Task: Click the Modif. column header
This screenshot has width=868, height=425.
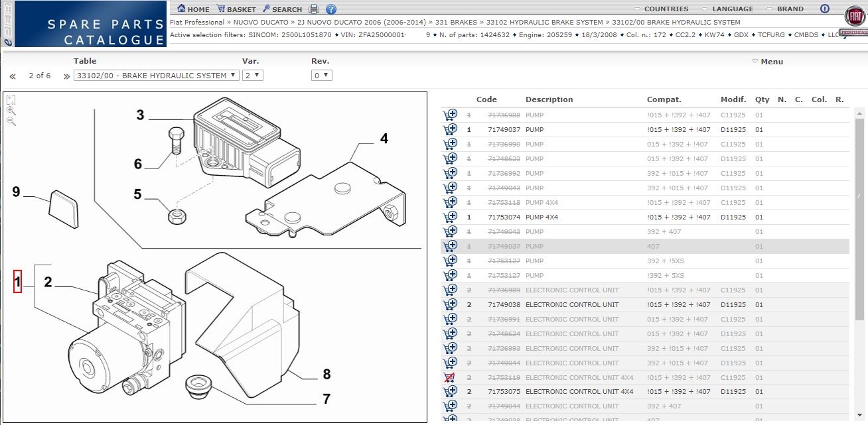Action: [x=733, y=99]
